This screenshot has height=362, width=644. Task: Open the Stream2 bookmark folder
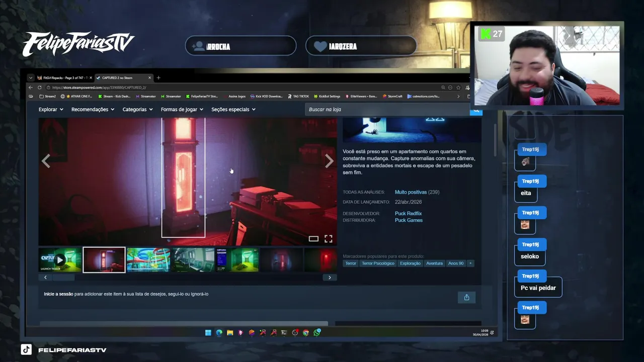[x=48, y=96]
